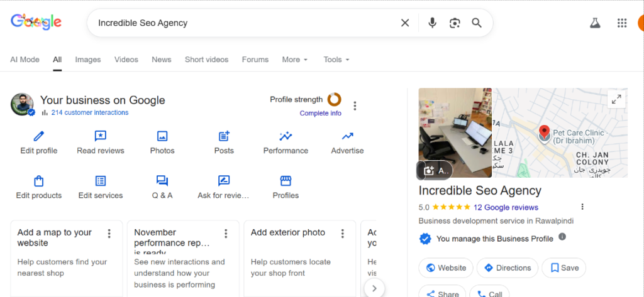The height and width of the screenshot is (297, 644).
Task: Click the Profile strength progress ring
Action: pyautogui.click(x=334, y=99)
